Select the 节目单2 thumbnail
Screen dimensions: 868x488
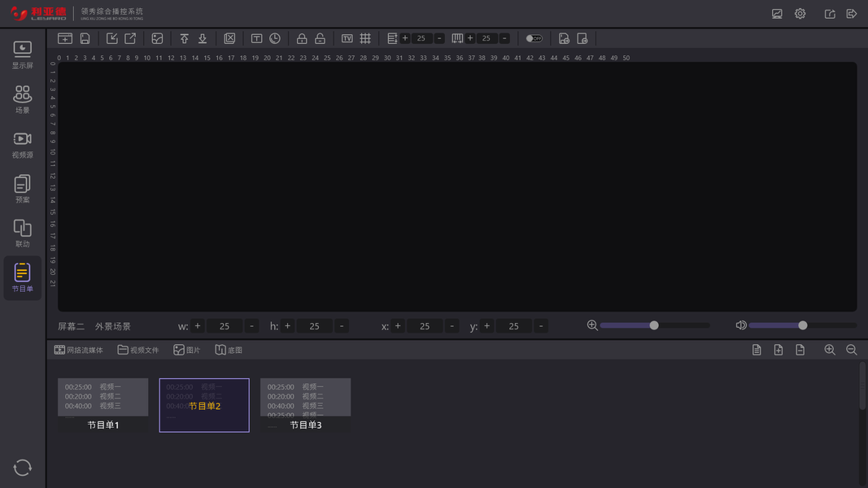pos(204,405)
